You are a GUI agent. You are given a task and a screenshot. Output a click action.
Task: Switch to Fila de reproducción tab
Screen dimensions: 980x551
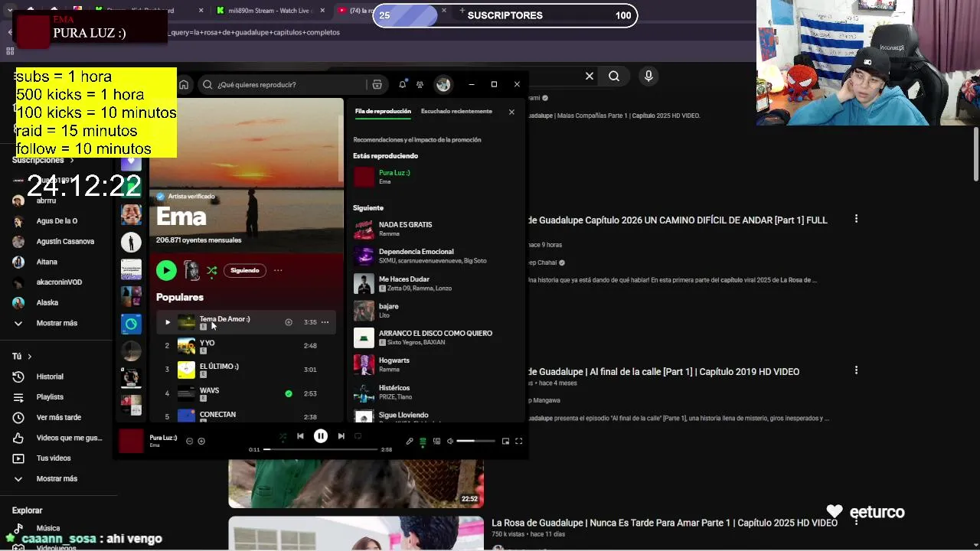coord(383,112)
